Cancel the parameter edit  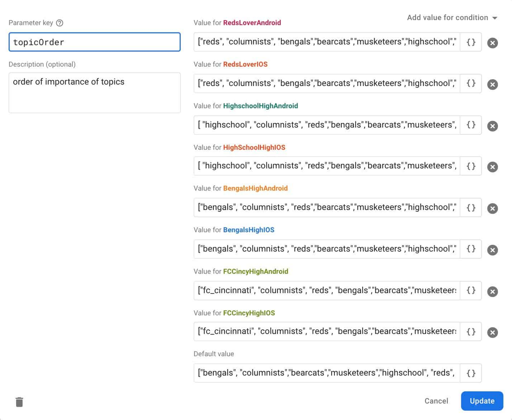coord(436,401)
